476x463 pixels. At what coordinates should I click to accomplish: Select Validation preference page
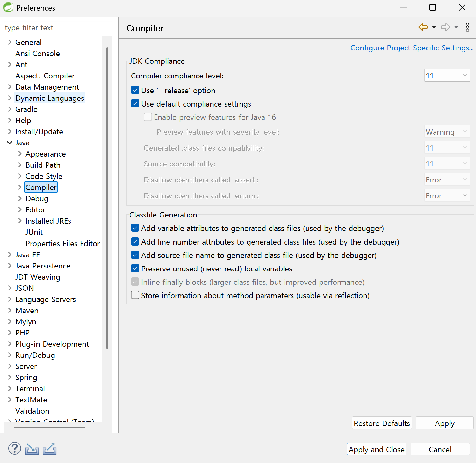[x=32, y=411]
